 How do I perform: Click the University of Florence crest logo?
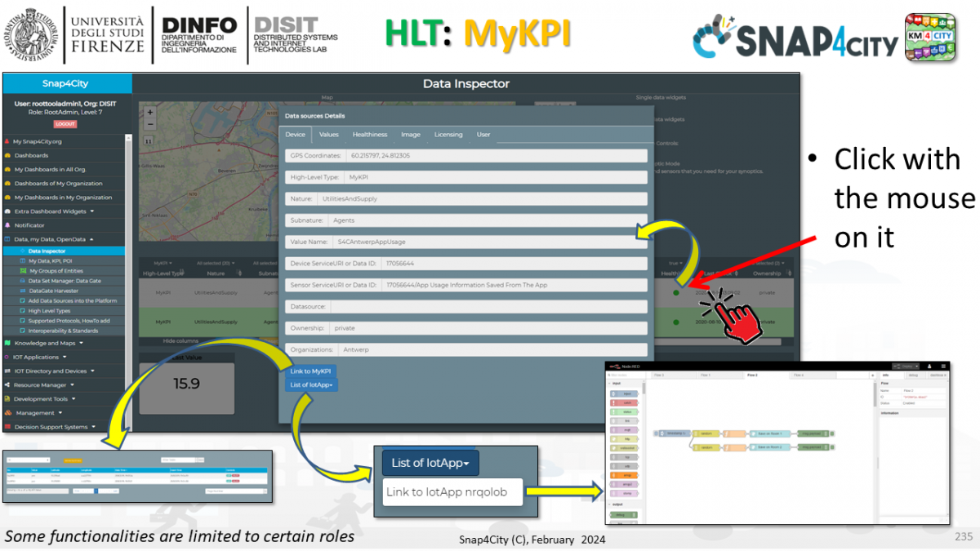(x=32, y=35)
